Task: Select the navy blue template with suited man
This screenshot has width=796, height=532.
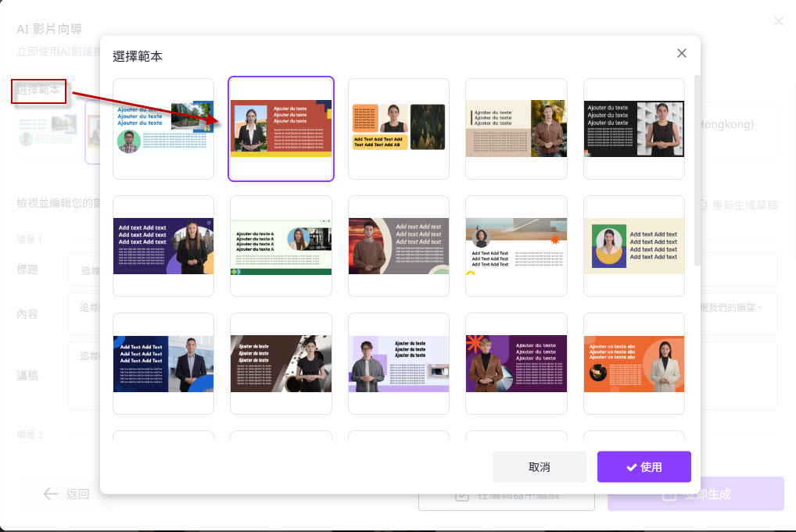Action: pyautogui.click(x=163, y=363)
